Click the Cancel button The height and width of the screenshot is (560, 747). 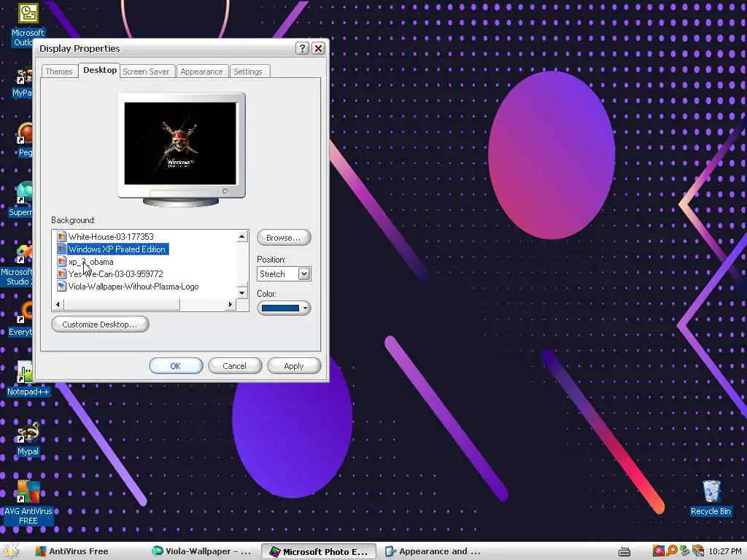[234, 366]
